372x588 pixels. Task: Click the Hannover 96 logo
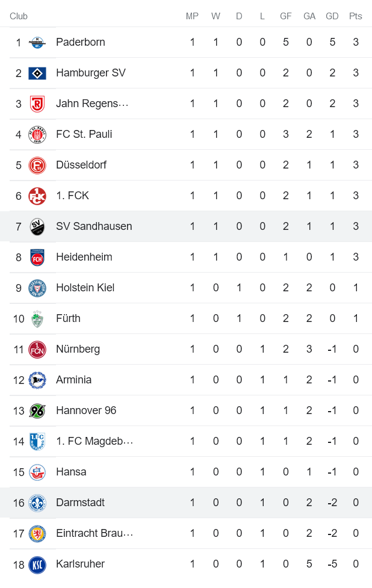[36, 410]
